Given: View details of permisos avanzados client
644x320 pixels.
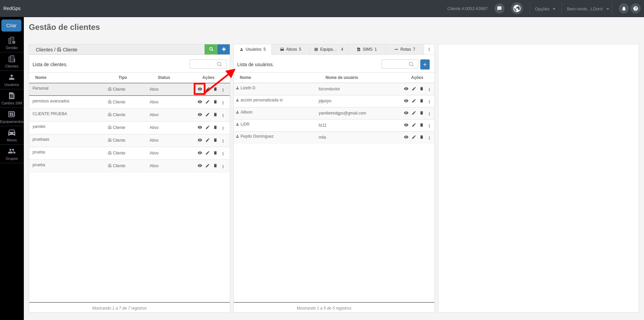Looking at the screenshot, I should (200, 102).
